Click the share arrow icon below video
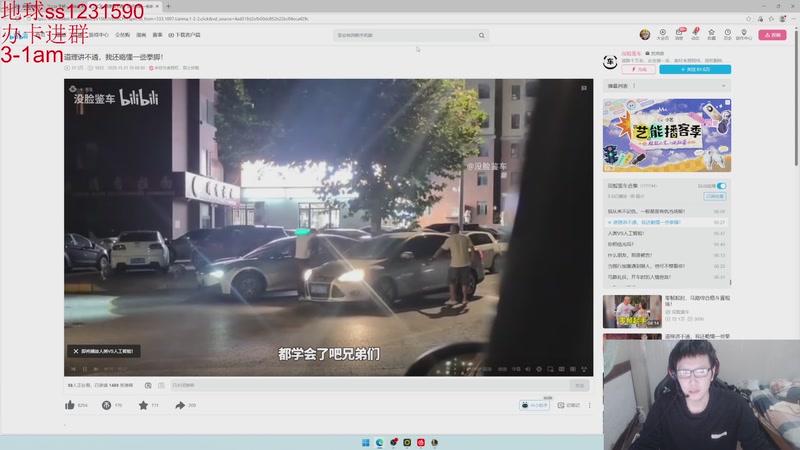 point(180,405)
